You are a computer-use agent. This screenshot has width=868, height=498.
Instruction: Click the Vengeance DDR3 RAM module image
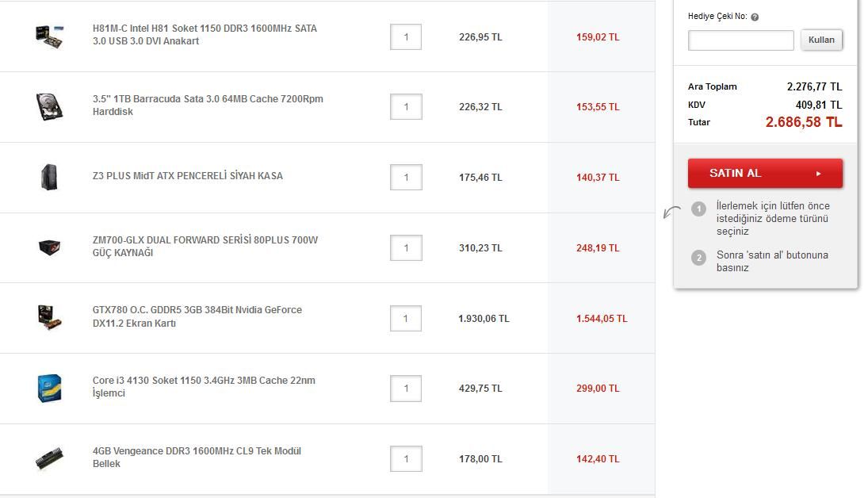pyautogui.click(x=49, y=459)
